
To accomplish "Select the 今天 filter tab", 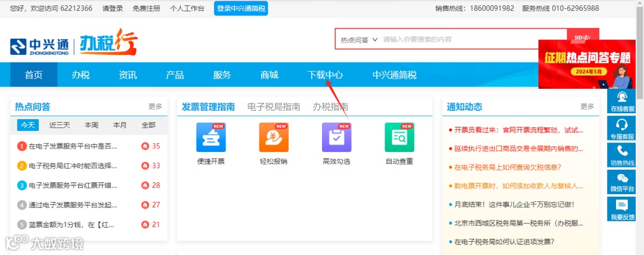I will (28, 125).
